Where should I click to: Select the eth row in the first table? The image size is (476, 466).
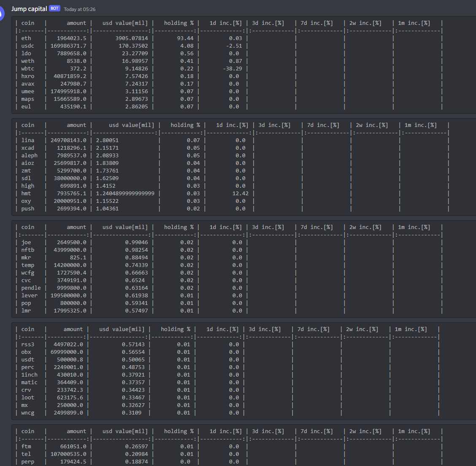[26, 38]
